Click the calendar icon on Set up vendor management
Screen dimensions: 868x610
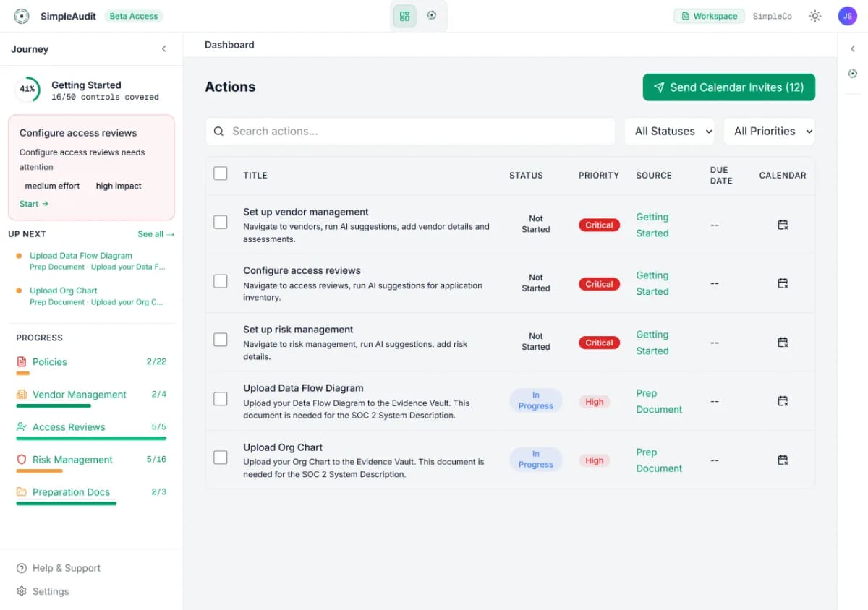click(x=783, y=225)
